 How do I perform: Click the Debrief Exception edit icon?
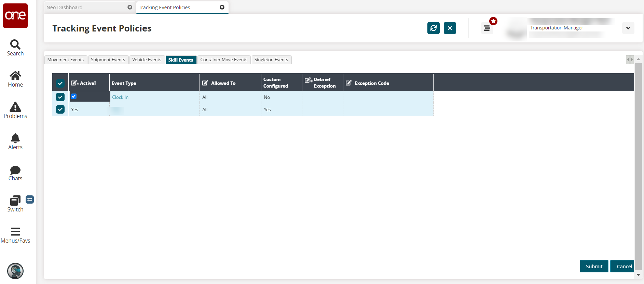[x=309, y=80]
